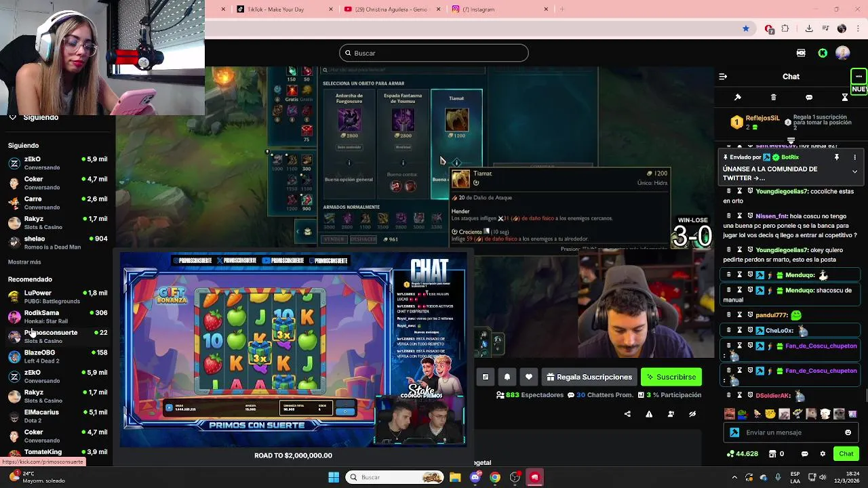
Task: Open the weather widget on taskbar
Action: (x=35, y=477)
